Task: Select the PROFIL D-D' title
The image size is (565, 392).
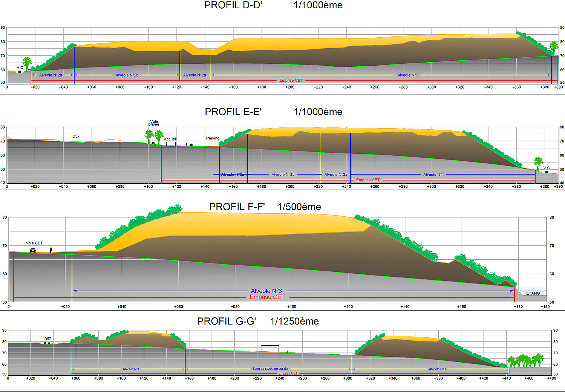Action: coord(233,5)
